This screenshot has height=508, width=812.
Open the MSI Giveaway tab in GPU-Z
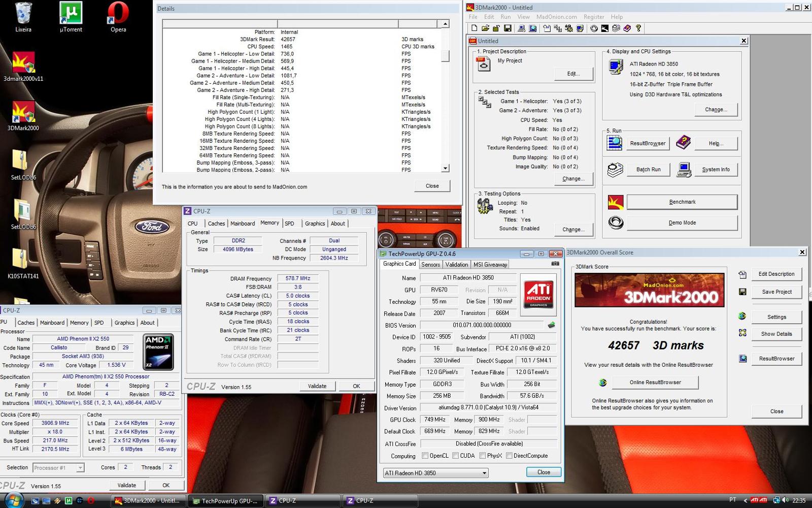pyautogui.click(x=490, y=265)
